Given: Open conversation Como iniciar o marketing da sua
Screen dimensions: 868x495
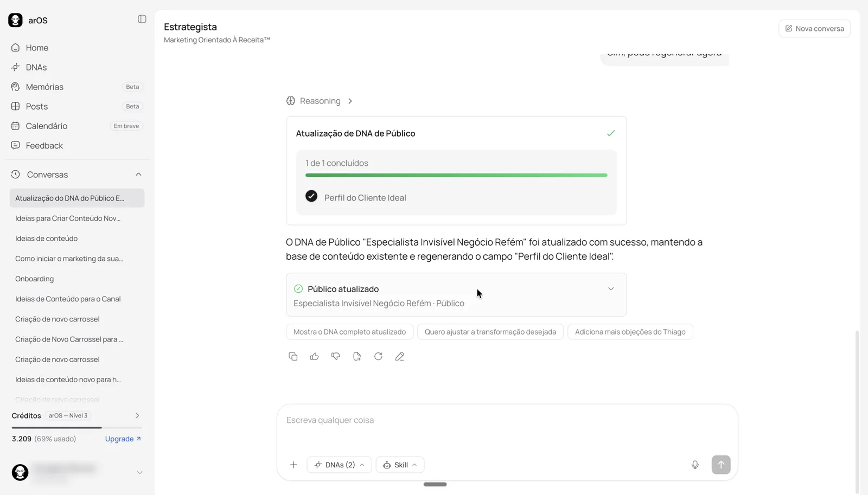Looking at the screenshot, I should (77, 259).
